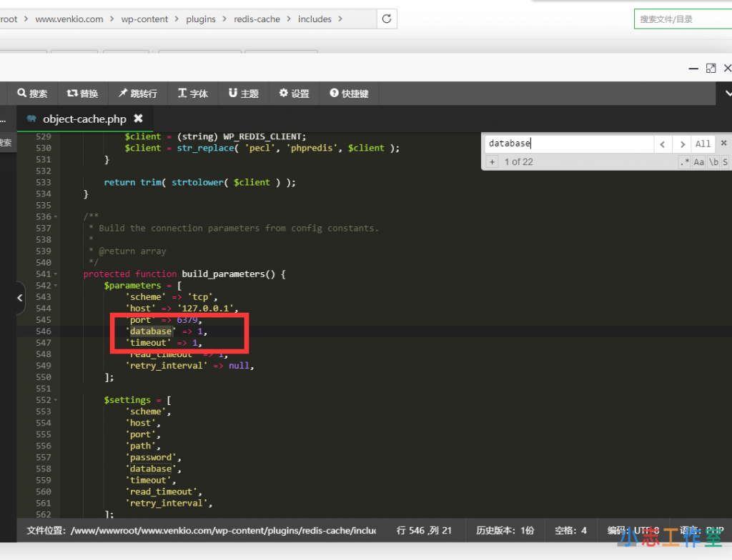Toggle whole-word search (\b)
Image resolution: width=732 pixels, height=560 pixels.
pyautogui.click(x=713, y=162)
